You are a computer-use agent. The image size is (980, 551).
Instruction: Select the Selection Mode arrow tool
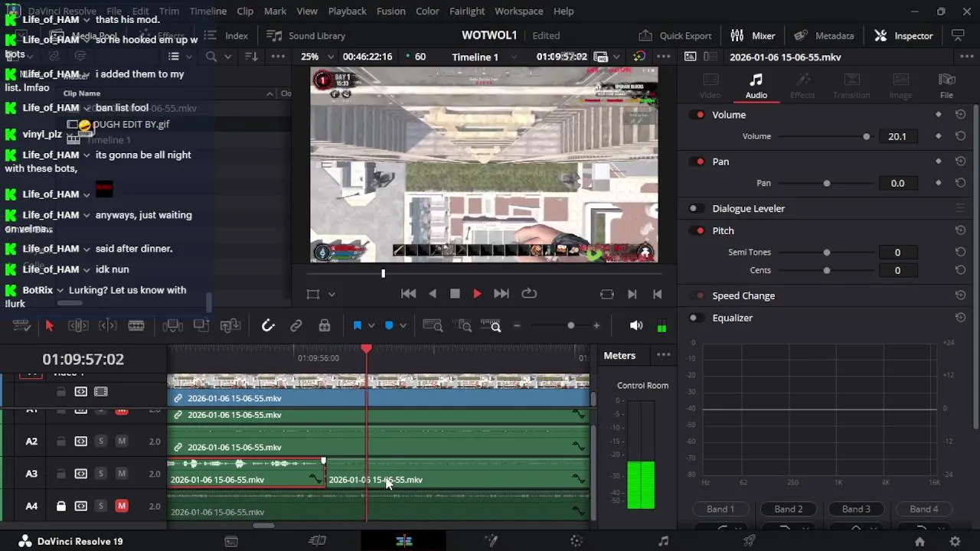pyautogui.click(x=49, y=326)
